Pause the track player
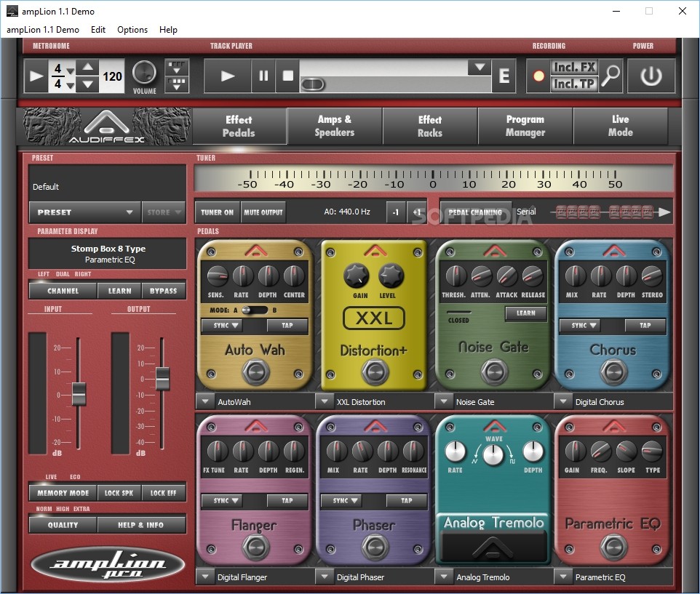The width and height of the screenshot is (700, 594). coord(263,76)
